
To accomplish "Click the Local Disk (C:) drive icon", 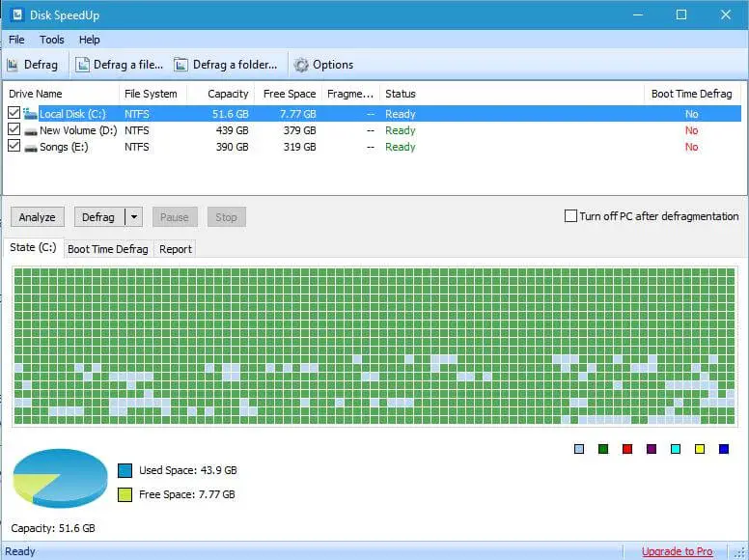I will point(30,114).
